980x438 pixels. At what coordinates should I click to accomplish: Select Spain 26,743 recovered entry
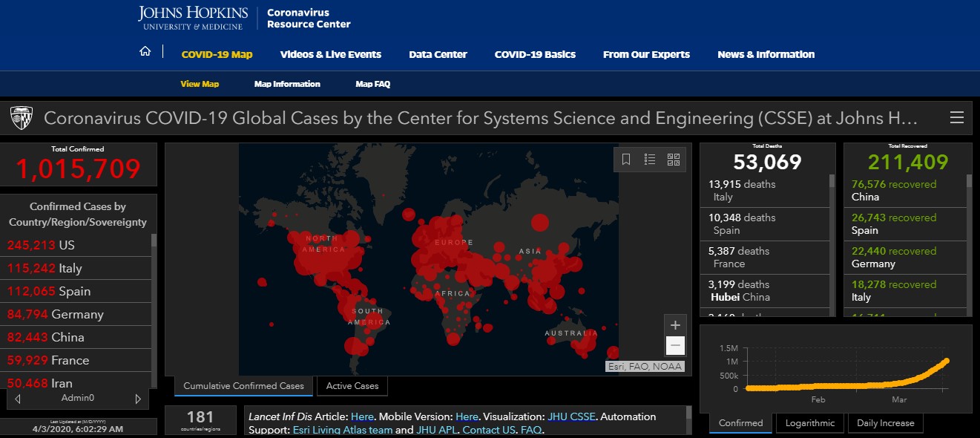point(906,224)
